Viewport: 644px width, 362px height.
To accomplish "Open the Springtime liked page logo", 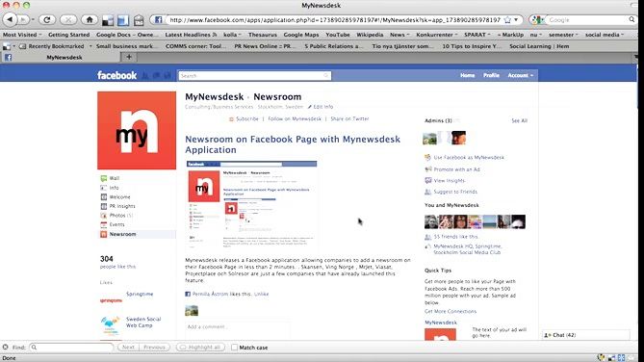I will click(x=111, y=300).
